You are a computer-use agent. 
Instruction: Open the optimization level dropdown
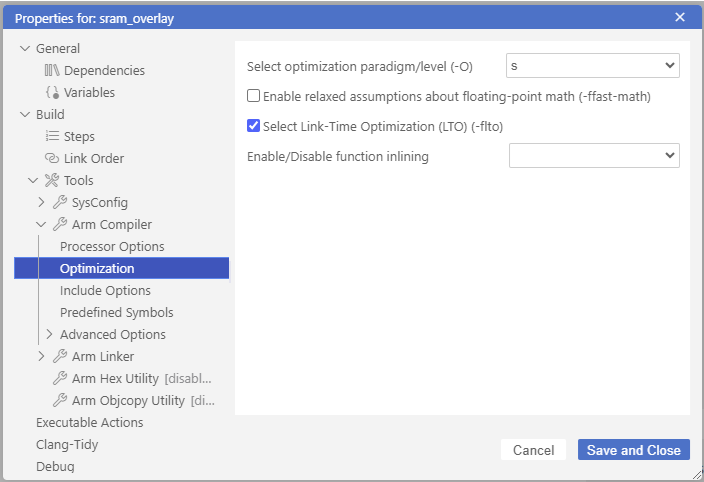(x=593, y=66)
